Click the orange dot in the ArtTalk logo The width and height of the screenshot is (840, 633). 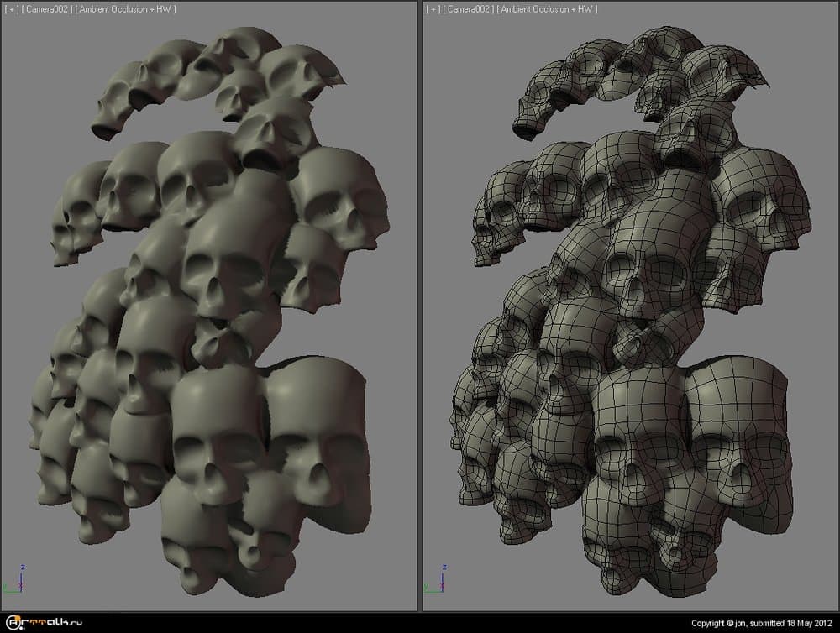[x=18, y=618]
